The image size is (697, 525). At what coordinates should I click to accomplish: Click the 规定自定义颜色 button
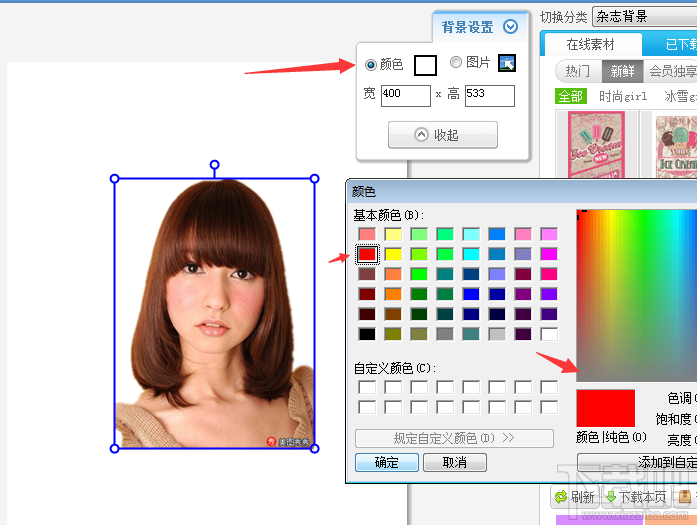[x=454, y=438]
